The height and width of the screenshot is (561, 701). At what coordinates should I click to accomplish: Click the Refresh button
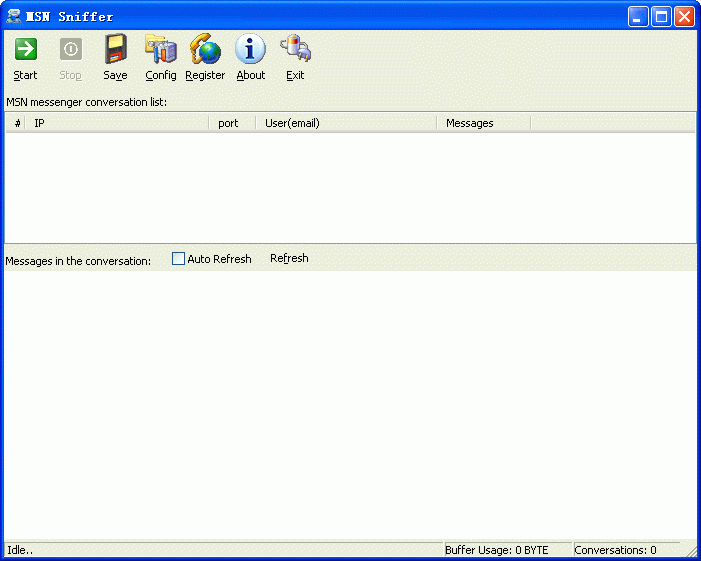click(x=289, y=258)
